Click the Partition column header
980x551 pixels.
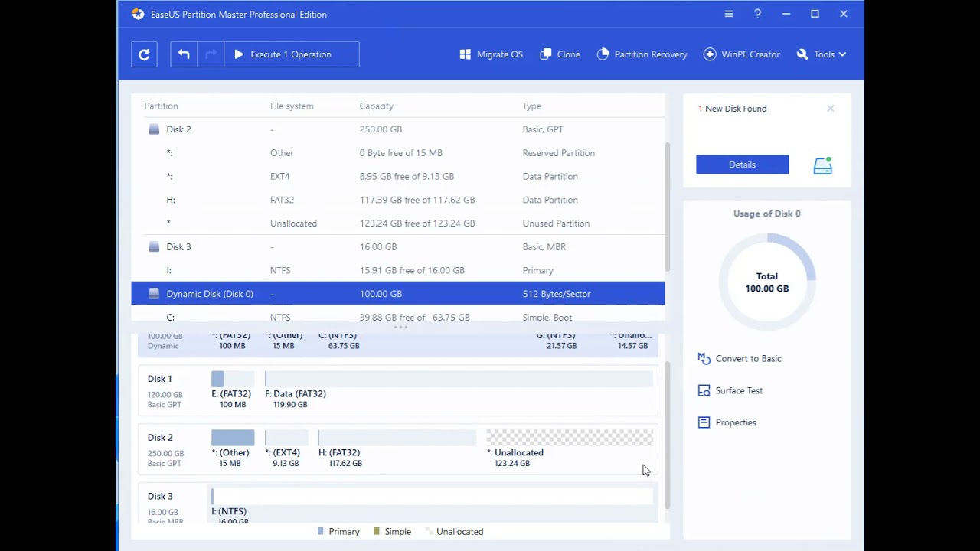click(x=161, y=106)
